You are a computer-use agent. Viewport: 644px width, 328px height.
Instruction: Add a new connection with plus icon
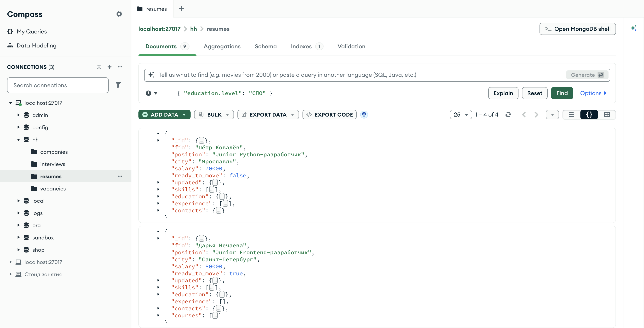[109, 67]
